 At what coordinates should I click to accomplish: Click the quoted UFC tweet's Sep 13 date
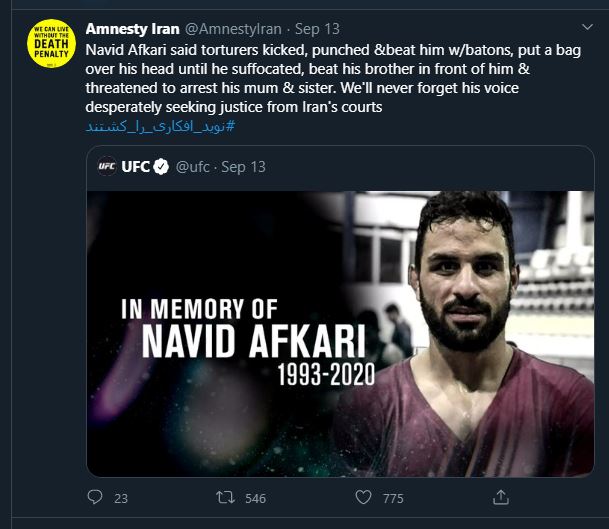pos(243,166)
